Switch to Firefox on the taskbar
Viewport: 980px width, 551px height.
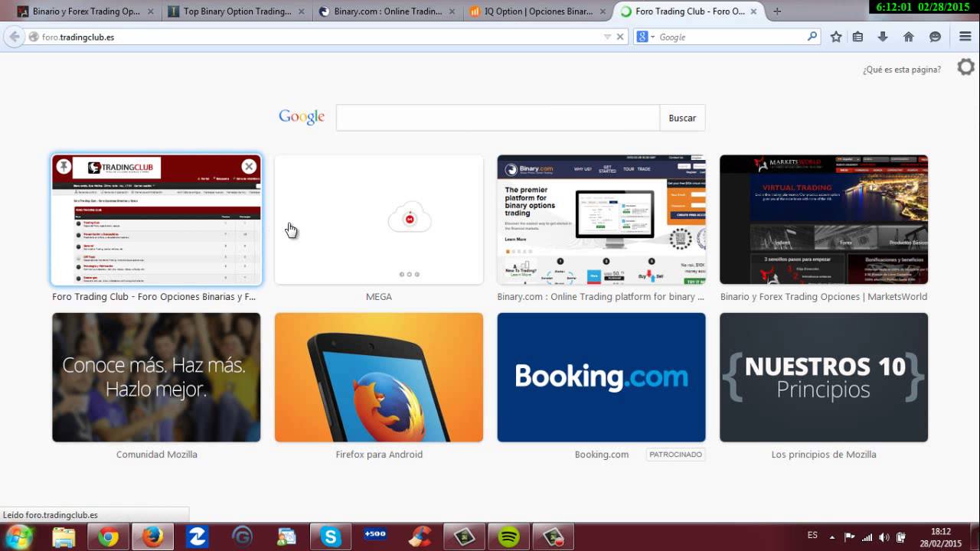pyautogui.click(x=152, y=537)
